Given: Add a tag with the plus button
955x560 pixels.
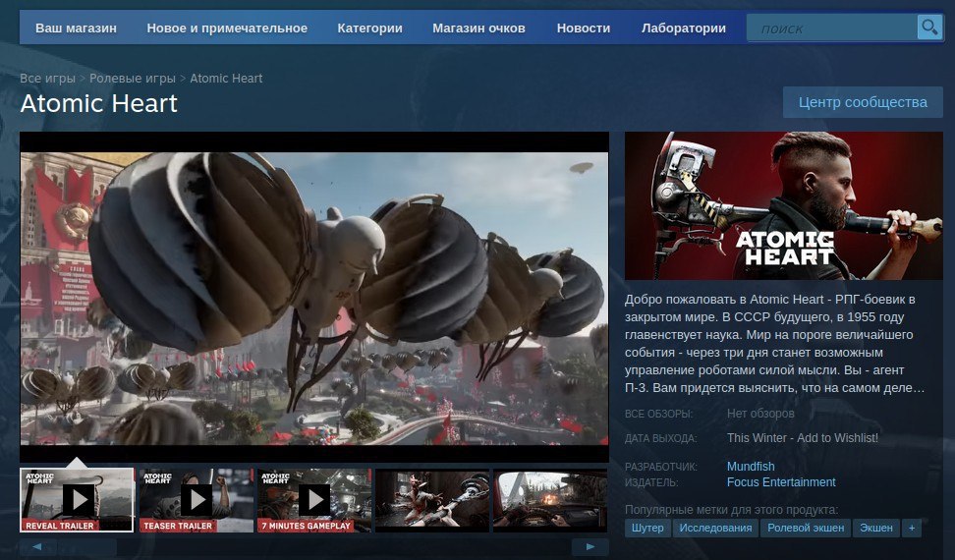Looking at the screenshot, I should pos(912,528).
